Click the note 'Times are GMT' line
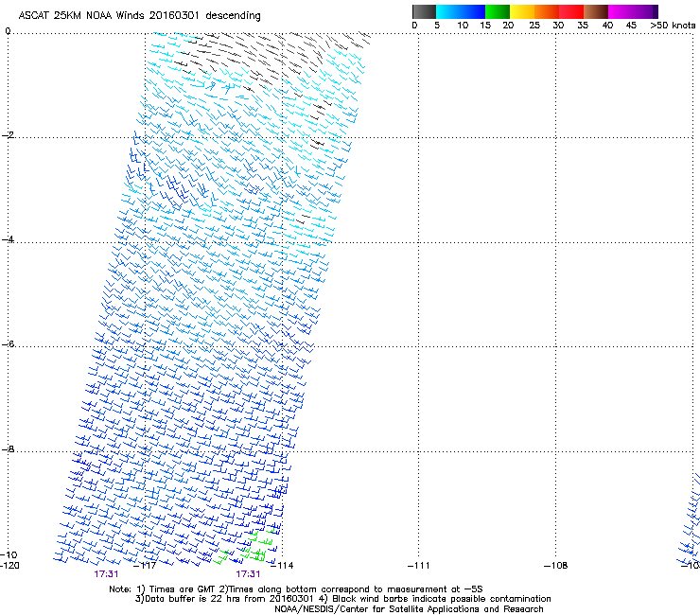 point(296,589)
